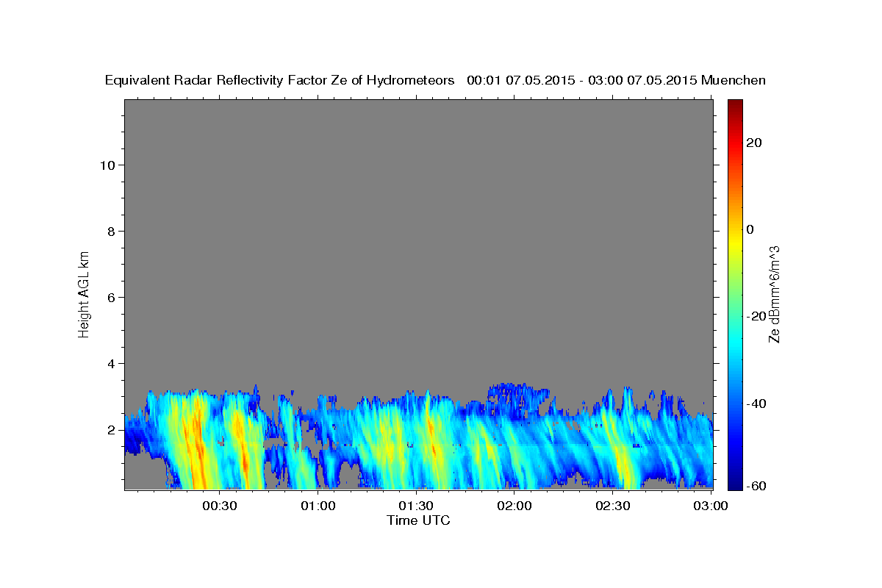
Task: Click the colorbar value label 0
Action: tap(750, 229)
